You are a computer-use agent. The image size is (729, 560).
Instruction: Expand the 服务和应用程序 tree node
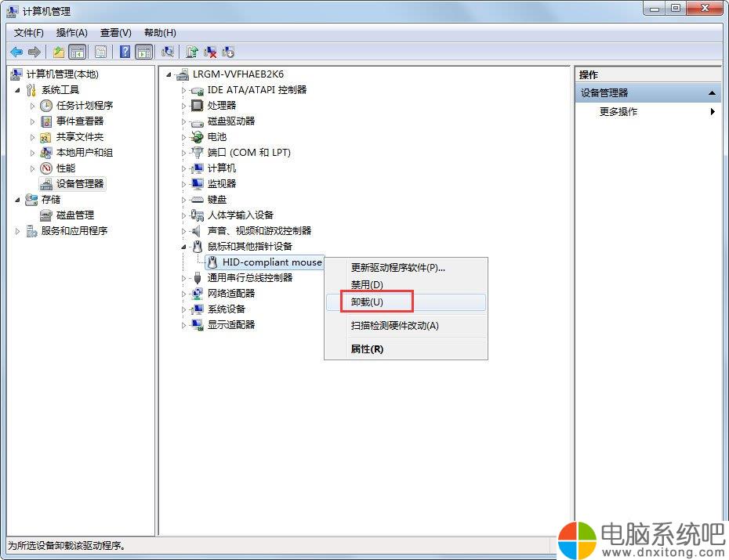18,231
